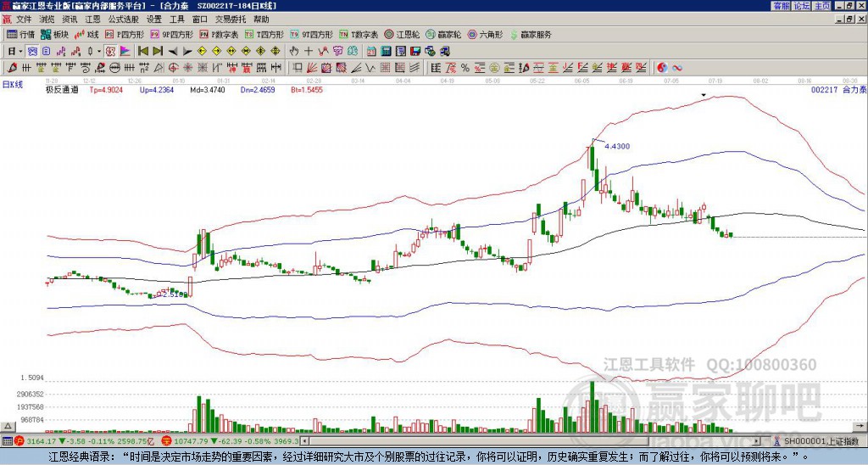Open the T数字表 number table

pos(359,34)
